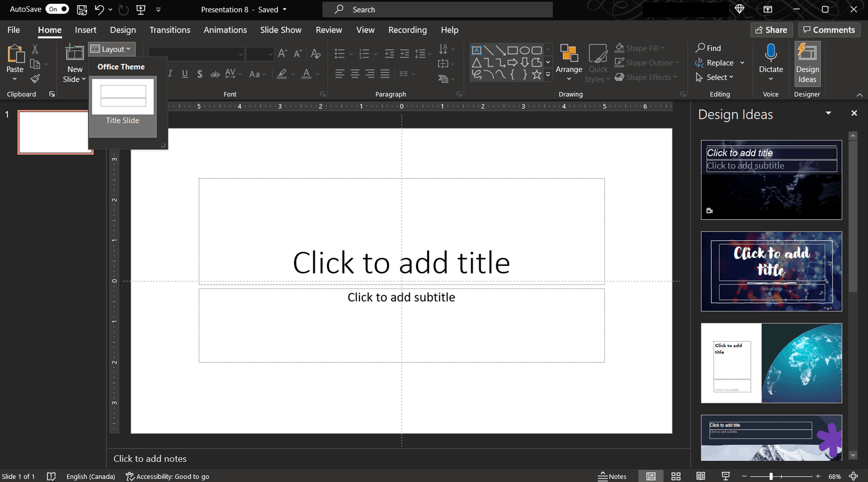
Task: Open the Layout dropdown
Action: click(x=112, y=49)
